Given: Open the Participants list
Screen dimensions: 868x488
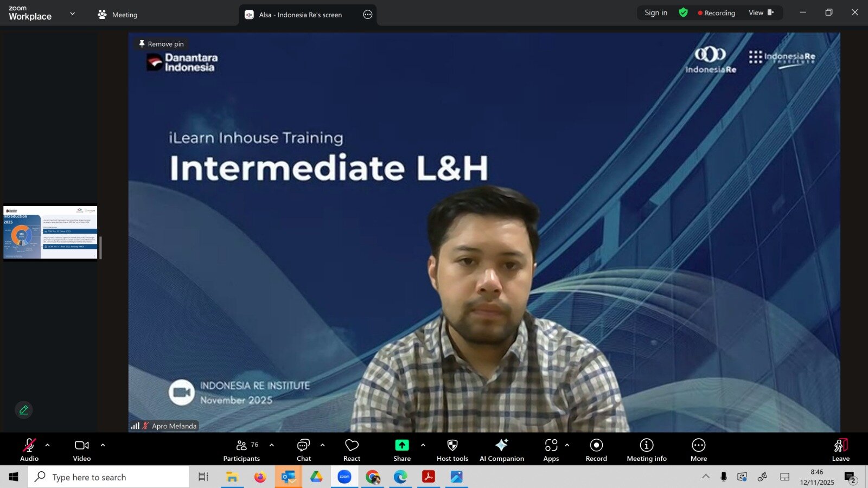Looking at the screenshot, I should pyautogui.click(x=241, y=450).
